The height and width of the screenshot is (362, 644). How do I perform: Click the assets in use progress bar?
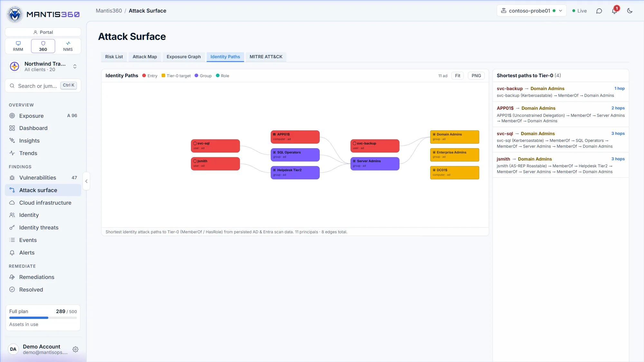43,318
